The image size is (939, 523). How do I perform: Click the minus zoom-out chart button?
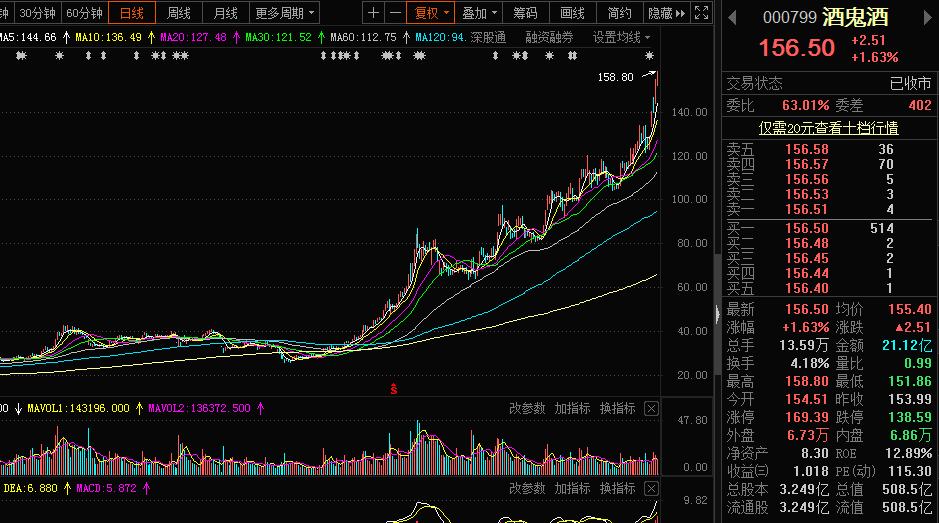coord(395,13)
